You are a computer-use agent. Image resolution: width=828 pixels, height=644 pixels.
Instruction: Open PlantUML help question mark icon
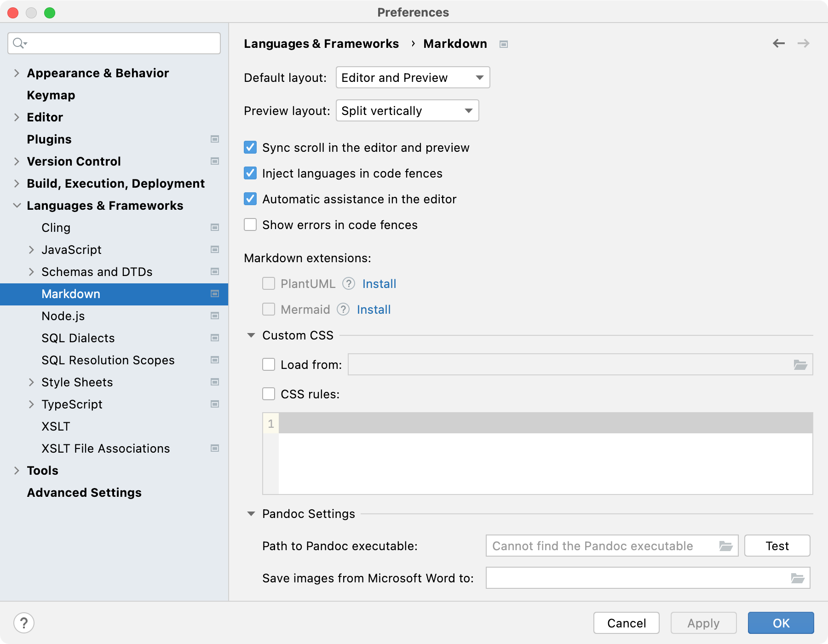[x=349, y=283]
